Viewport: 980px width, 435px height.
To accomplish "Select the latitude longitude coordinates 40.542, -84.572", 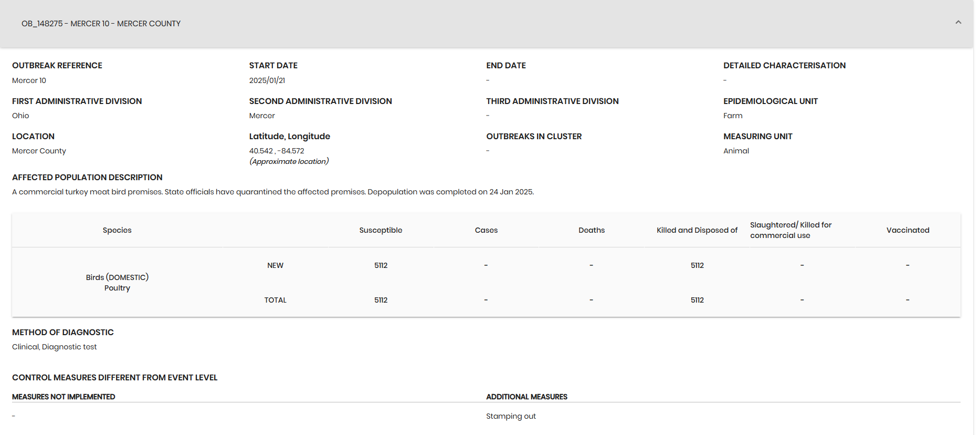I will tap(277, 151).
